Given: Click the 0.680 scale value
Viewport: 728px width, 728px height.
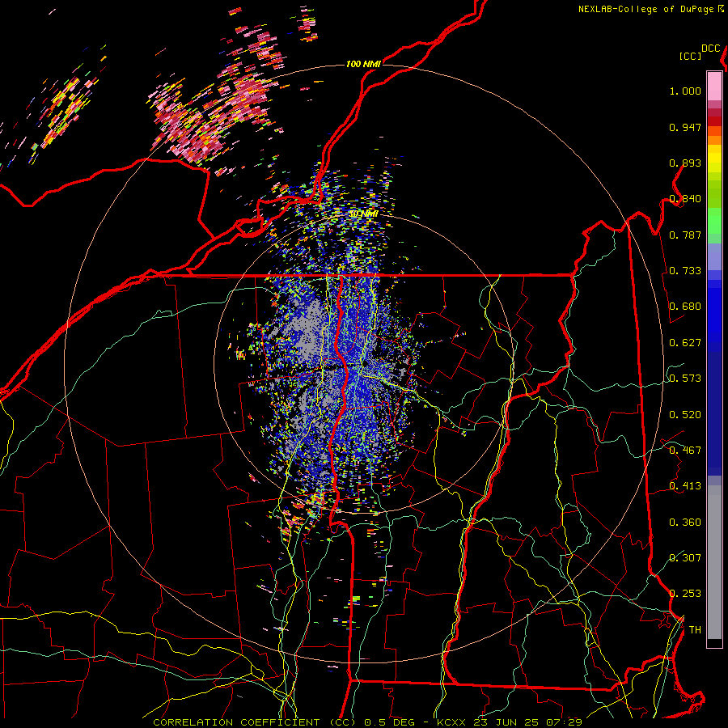Looking at the screenshot, I should pyautogui.click(x=685, y=307).
